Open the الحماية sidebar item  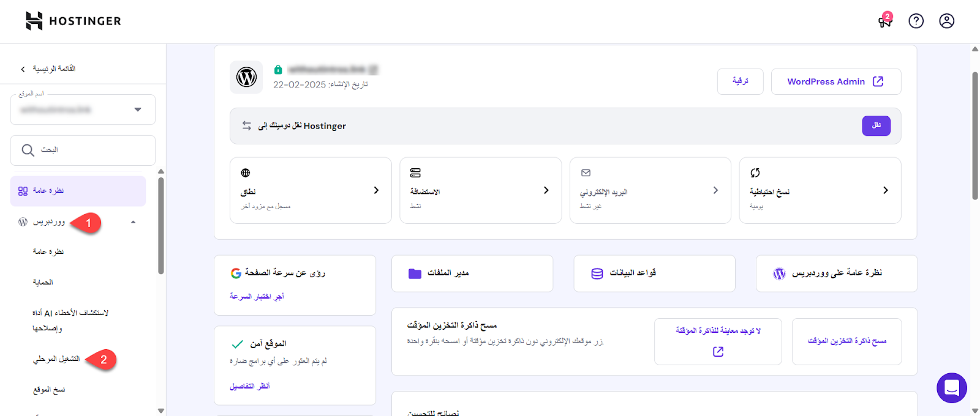click(x=43, y=282)
